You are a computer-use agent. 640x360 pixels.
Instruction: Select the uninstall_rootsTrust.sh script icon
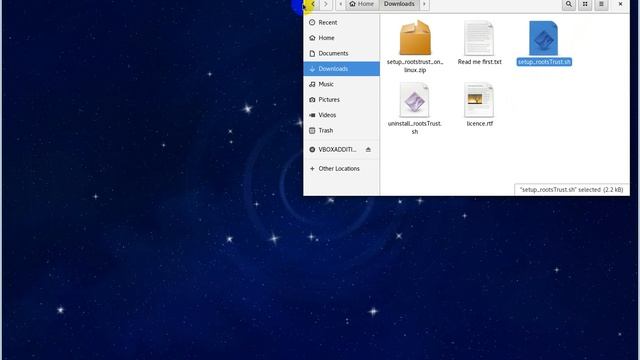click(414, 100)
